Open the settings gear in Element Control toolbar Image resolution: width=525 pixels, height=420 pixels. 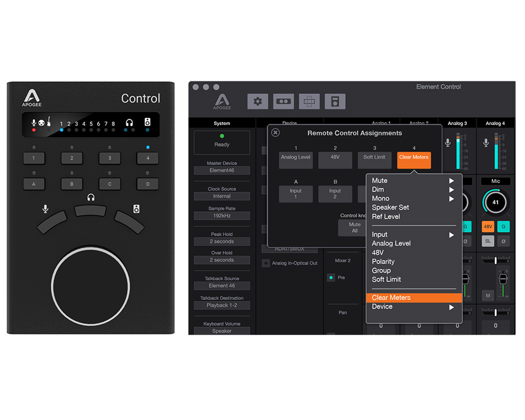[257, 101]
